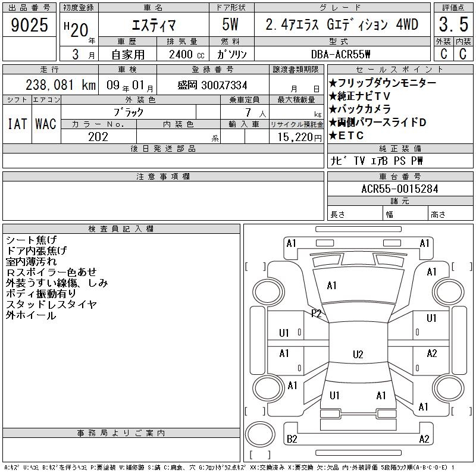Screen dimensions: 476x476
Task: Click the lot number 9025
Action: click(x=30, y=26)
